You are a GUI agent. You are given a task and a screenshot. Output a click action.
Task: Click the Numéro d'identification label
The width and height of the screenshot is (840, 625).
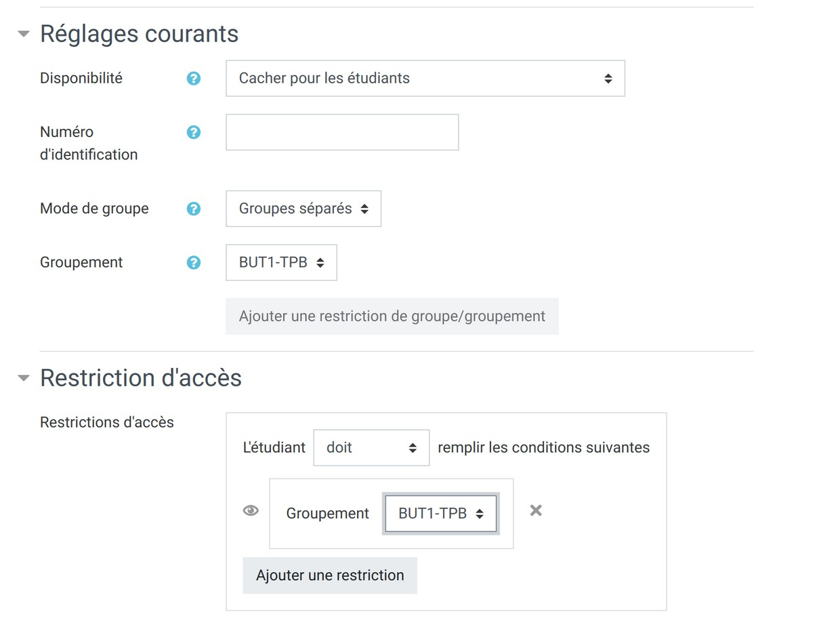88,143
